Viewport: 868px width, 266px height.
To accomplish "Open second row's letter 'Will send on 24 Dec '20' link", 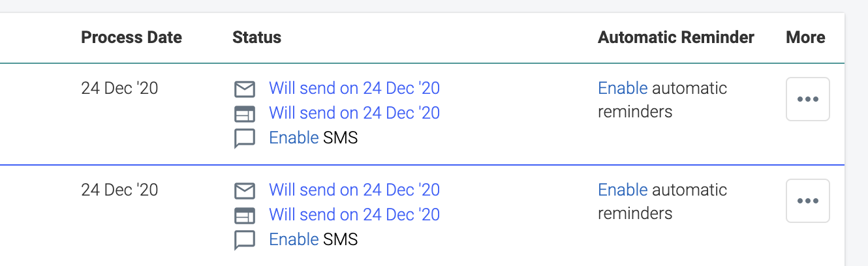I will click(354, 214).
